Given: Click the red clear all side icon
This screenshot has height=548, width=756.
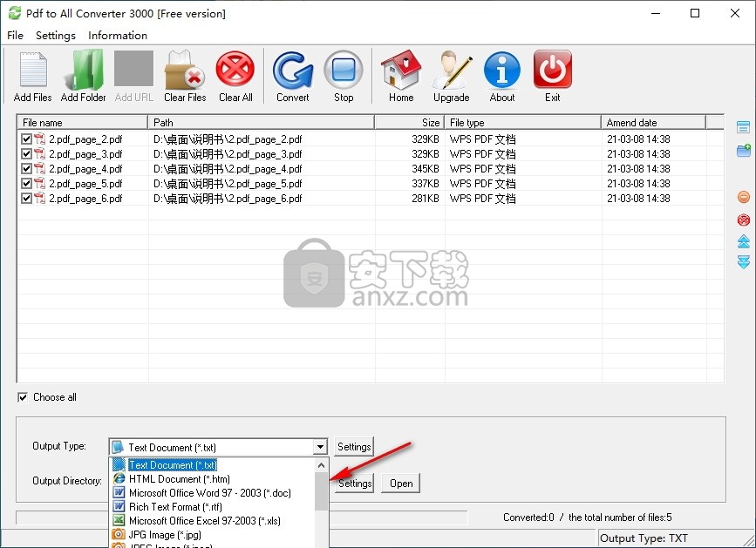Looking at the screenshot, I should (744, 220).
